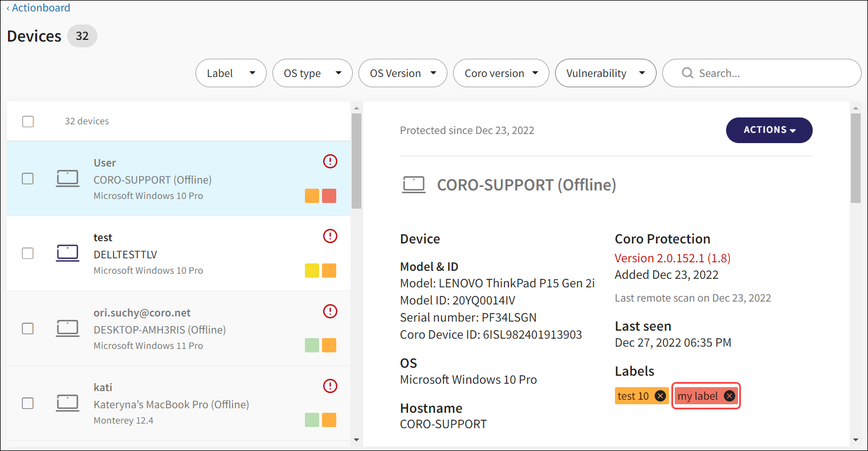
Task: Select the checkbox for the CORO-SUPPORT device
Action: point(28,178)
